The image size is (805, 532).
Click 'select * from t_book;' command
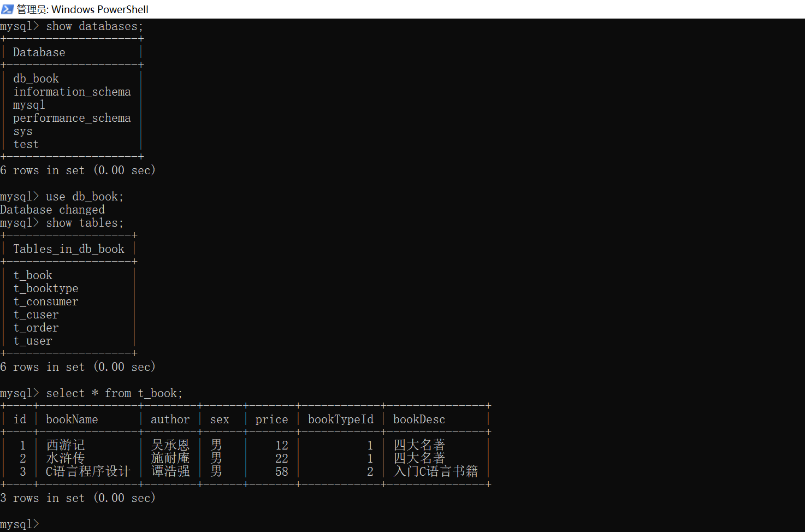114,393
